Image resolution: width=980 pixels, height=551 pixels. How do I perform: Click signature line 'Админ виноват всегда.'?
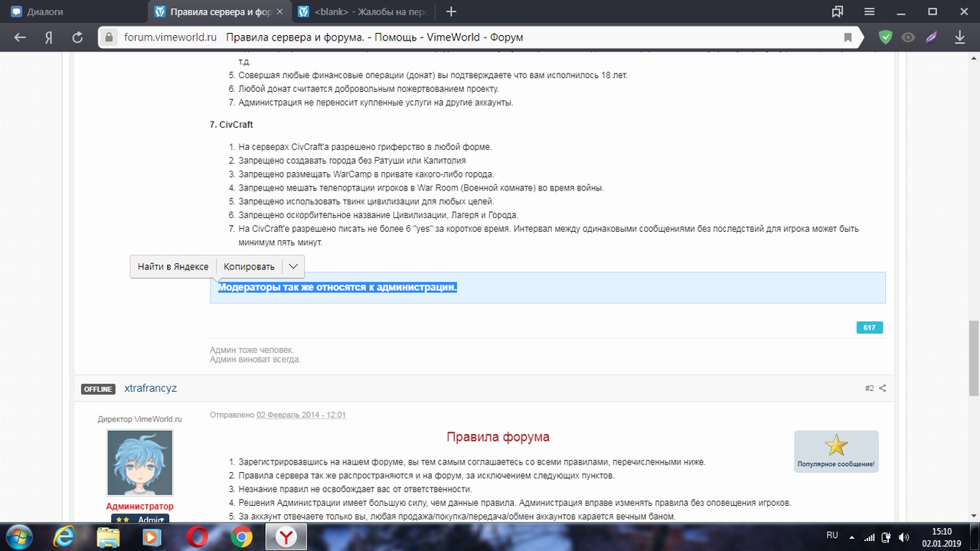point(255,359)
